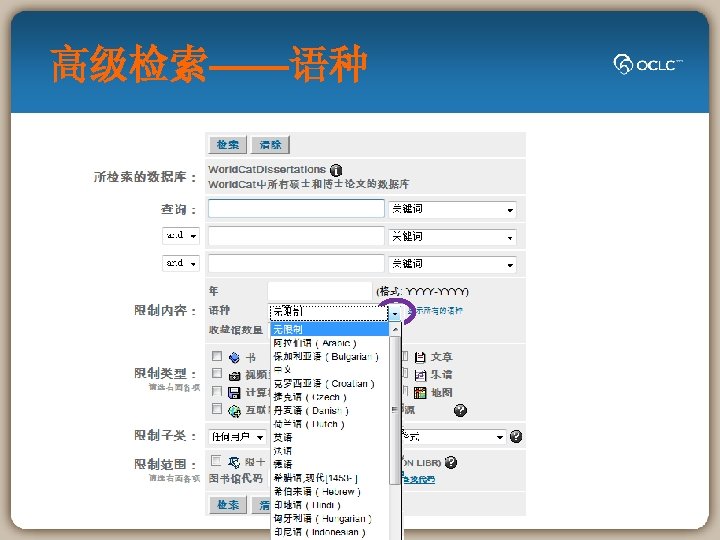
Task: Click the map (地图) icon
Action: [420, 393]
